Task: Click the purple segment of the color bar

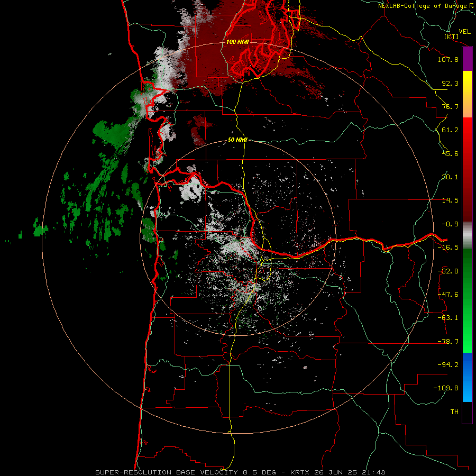Action: [467, 59]
